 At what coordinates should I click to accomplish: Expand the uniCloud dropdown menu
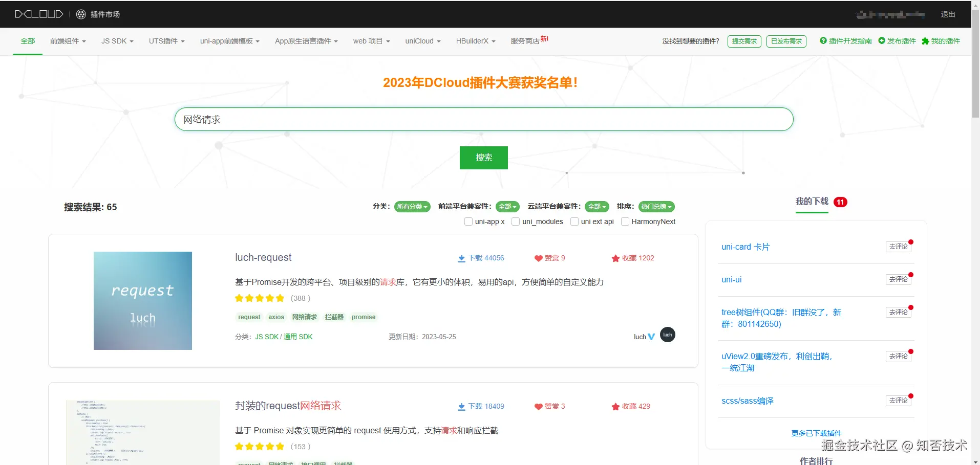point(423,41)
